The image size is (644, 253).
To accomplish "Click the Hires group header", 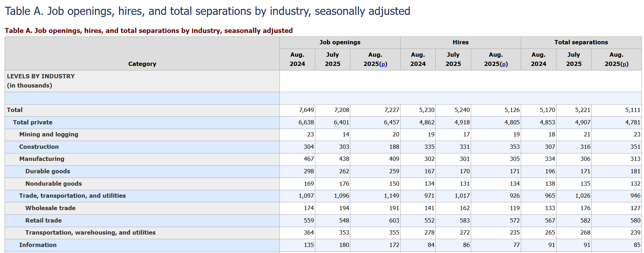I will coord(460,43).
